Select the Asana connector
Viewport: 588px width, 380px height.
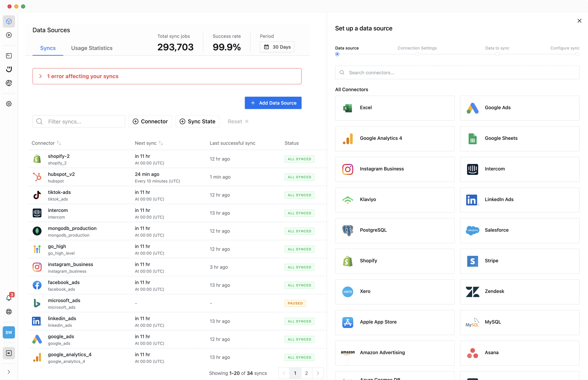[x=520, y=353]
